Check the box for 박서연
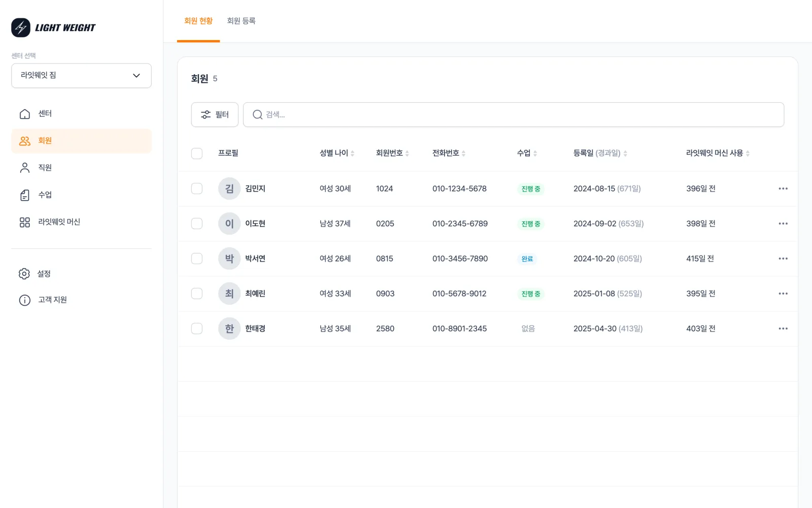The height and width of the screenshot is (508, 812). click(x=197, y=259)
